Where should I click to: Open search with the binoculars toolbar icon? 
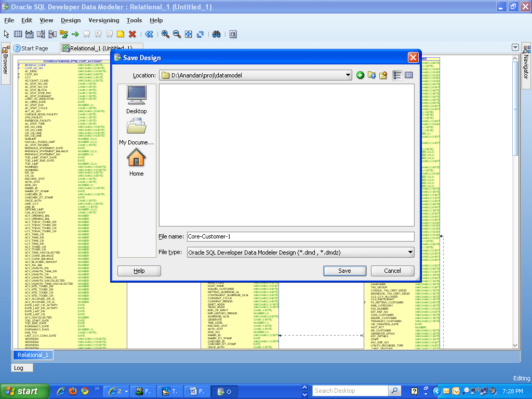217,34
